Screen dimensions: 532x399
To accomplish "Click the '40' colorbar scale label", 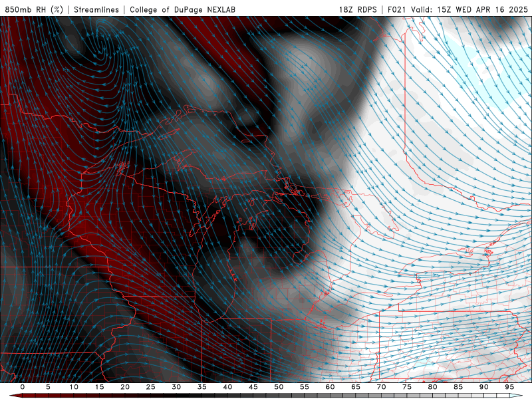I will 227,387.
